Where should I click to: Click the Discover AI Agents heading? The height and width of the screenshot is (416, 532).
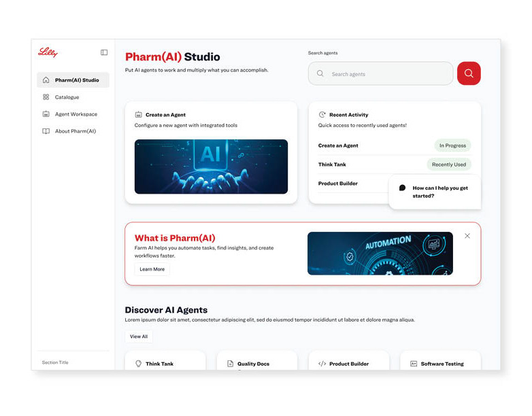pyautogui.click(x=166, y=310)
